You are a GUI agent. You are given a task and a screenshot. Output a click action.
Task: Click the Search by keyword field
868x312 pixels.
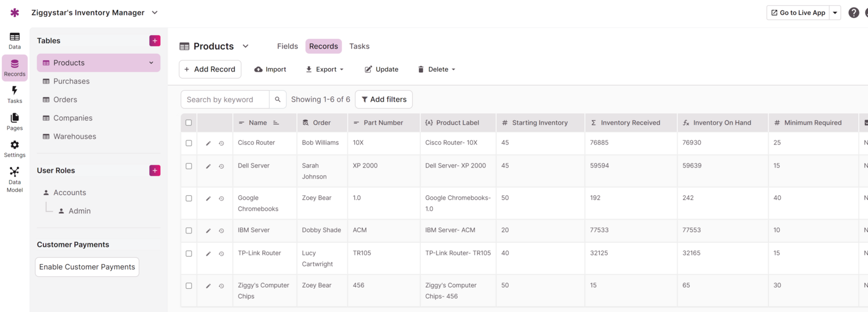[x=225, y=99]
